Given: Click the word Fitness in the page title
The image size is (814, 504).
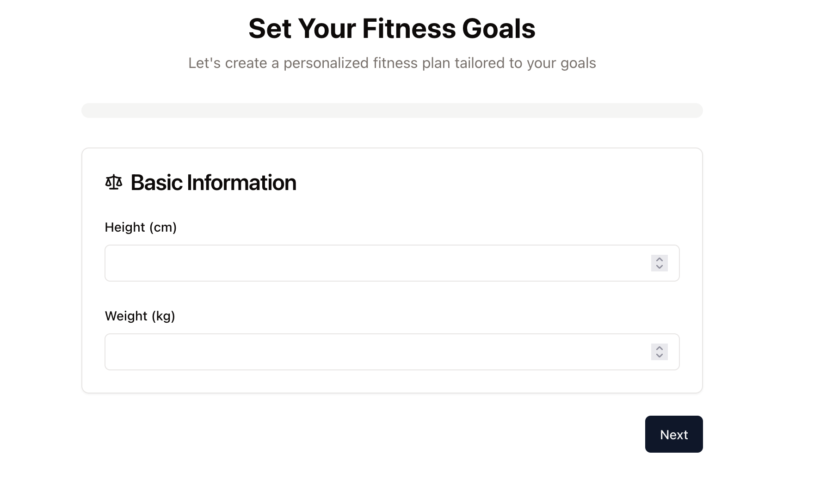Looking at the screenshot, I should [409, 28].
